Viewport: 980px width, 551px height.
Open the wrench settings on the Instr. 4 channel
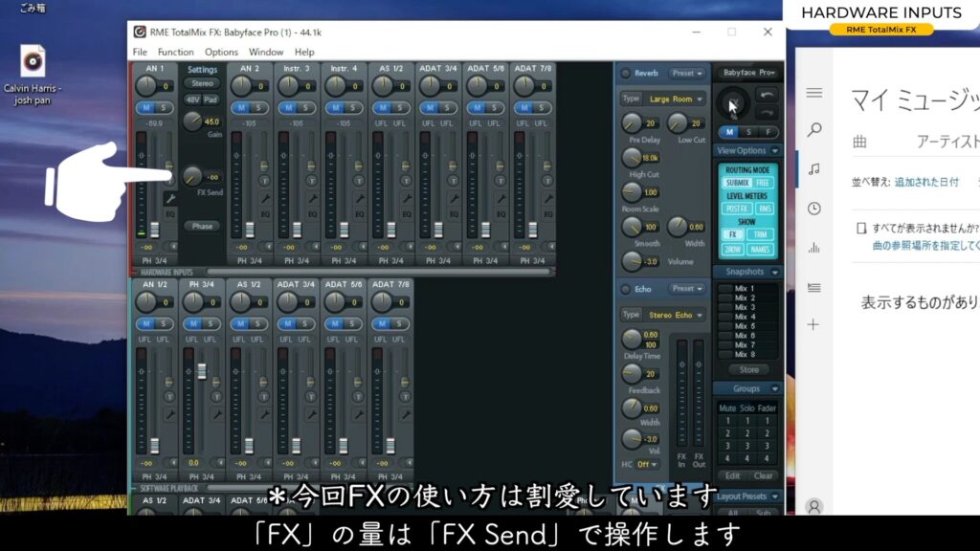pos(360,199)
